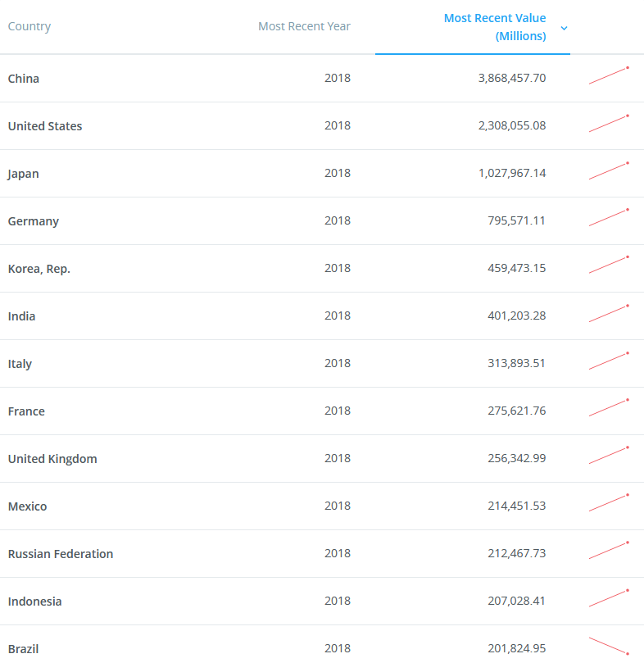Sort by Most Recent Year header
This screenshot has width=644, height=672.
click(x=304, y=26)
